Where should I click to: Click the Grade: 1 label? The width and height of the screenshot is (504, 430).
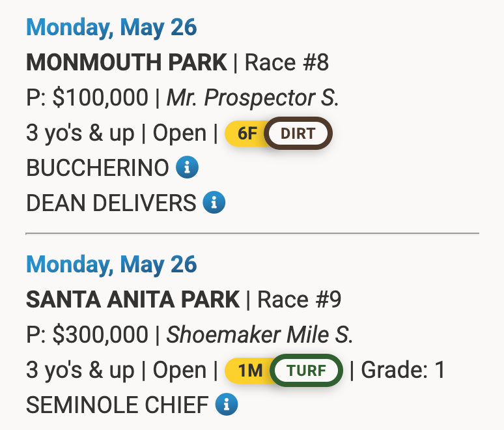click(403, 370)
